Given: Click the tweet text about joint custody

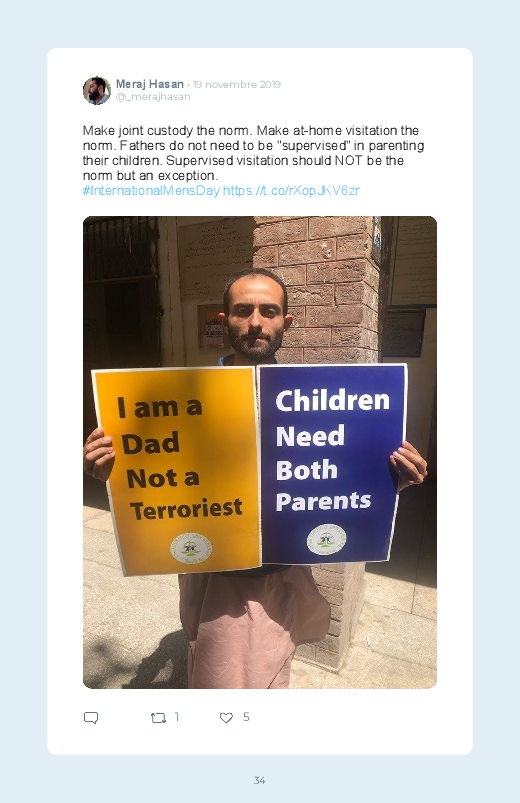Looking at the screenshot, I should [254, 153].
